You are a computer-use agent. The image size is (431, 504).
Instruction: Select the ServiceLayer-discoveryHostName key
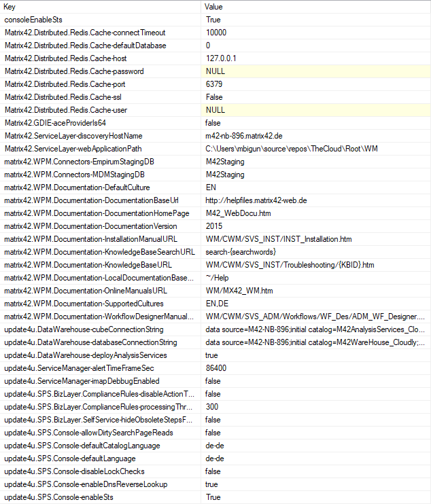(x=101, y=136)
